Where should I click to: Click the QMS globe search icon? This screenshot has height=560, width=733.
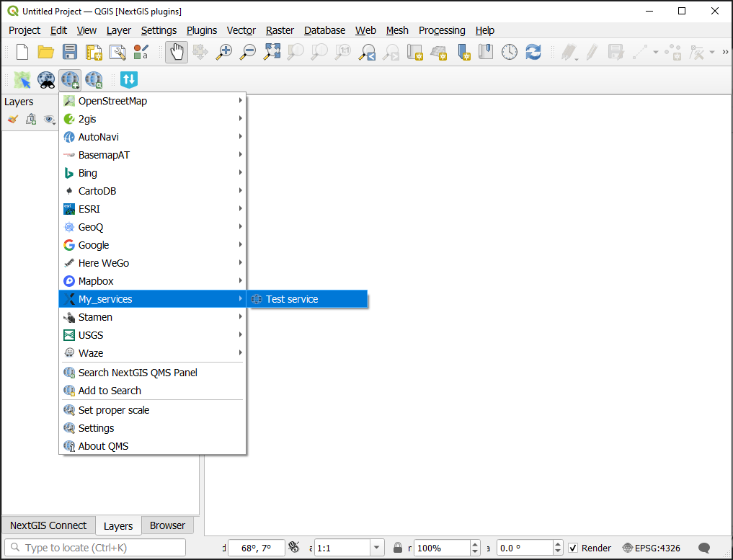click(94, 79)
